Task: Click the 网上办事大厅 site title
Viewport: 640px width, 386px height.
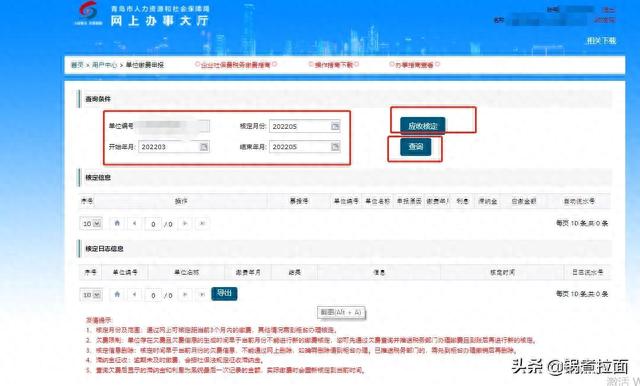Action: 159,21
